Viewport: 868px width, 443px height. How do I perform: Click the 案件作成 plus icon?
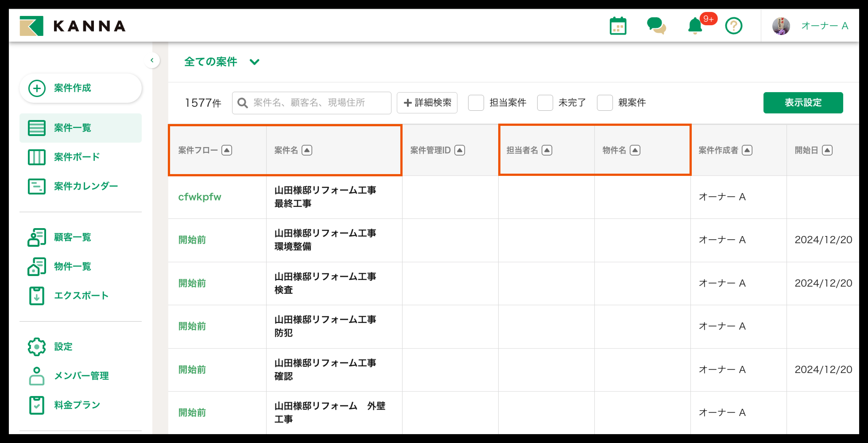tap(37, 88)
